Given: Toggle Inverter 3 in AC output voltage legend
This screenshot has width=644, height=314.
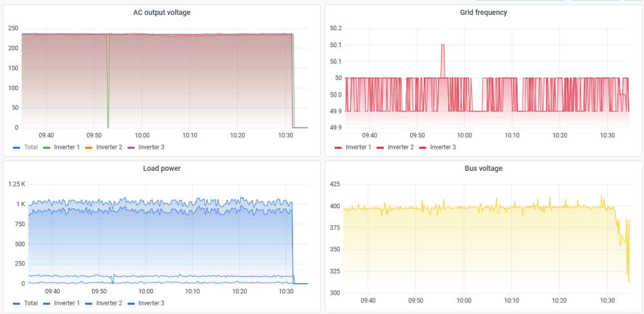Looking at the screenshot, I should [x=151, y=147].
